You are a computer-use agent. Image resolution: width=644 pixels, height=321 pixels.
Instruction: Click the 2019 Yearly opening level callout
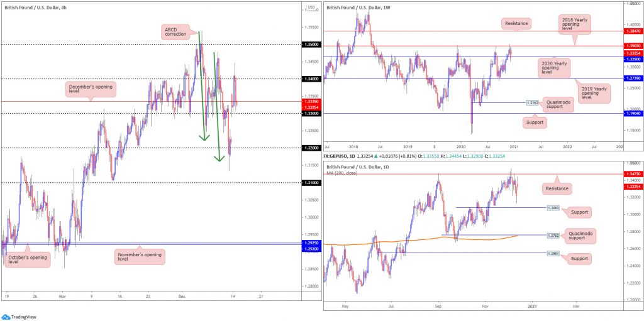[x=594, y=93]
